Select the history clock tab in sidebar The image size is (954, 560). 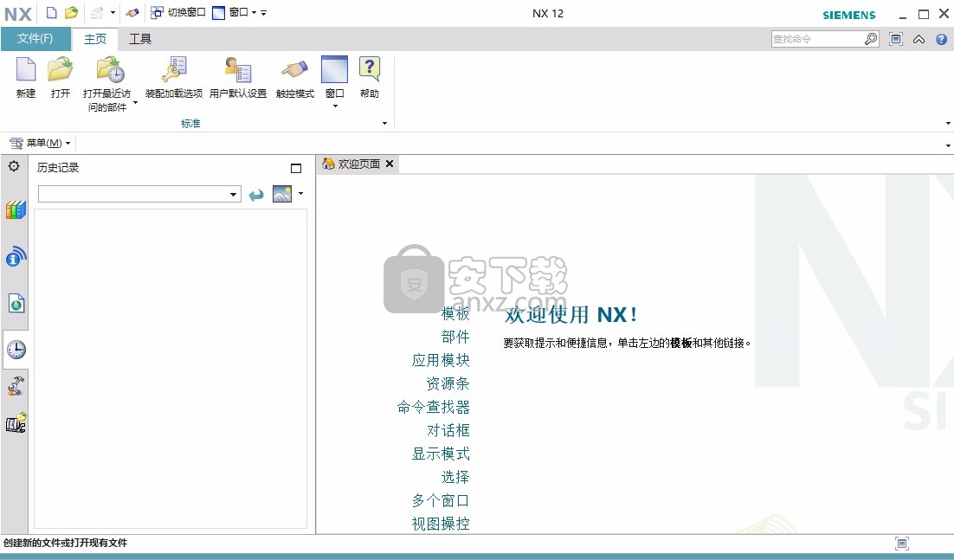tap(16, 349)
